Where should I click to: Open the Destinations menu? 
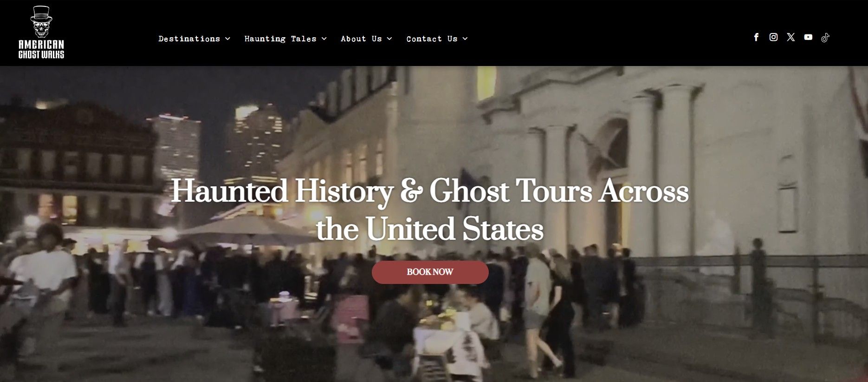point(189,39)
